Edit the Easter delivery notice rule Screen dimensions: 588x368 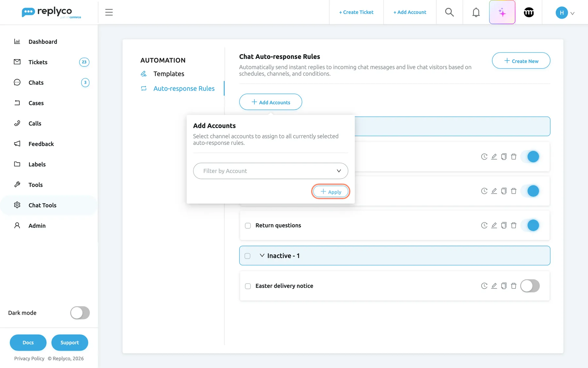[494, 286]
